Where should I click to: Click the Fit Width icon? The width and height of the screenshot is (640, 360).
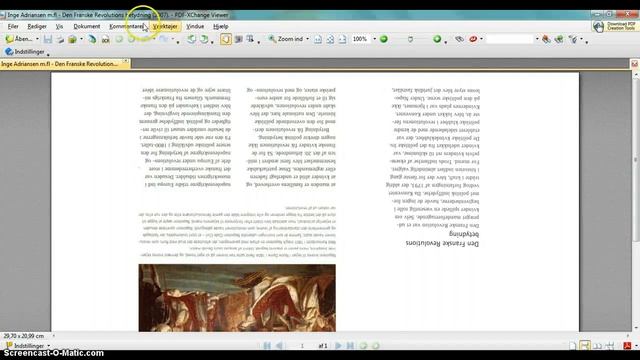(x=342, y=39)
